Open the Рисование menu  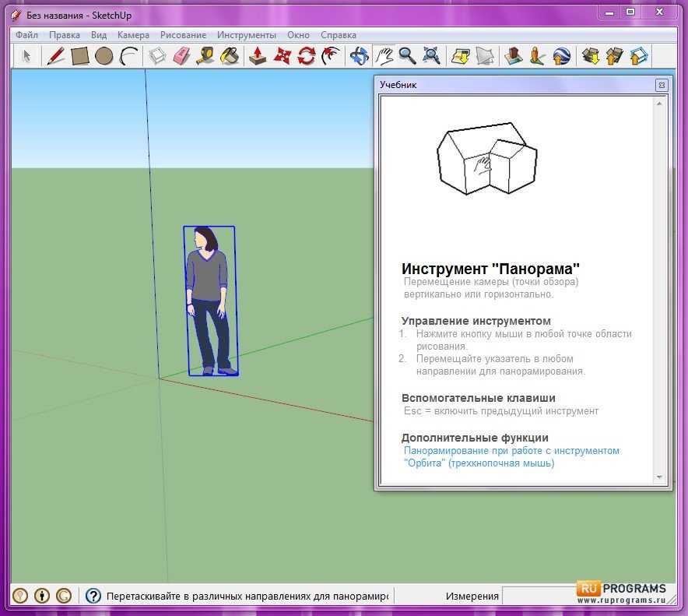pos(183,35)
